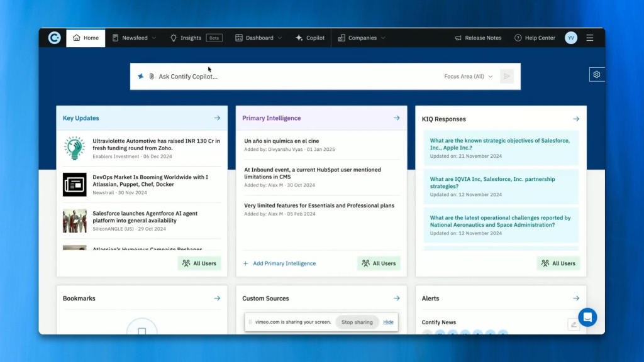Viewport: 644px width, 362px height.
Task: Click Stop sharing button
Action: (x=357, y=322)
